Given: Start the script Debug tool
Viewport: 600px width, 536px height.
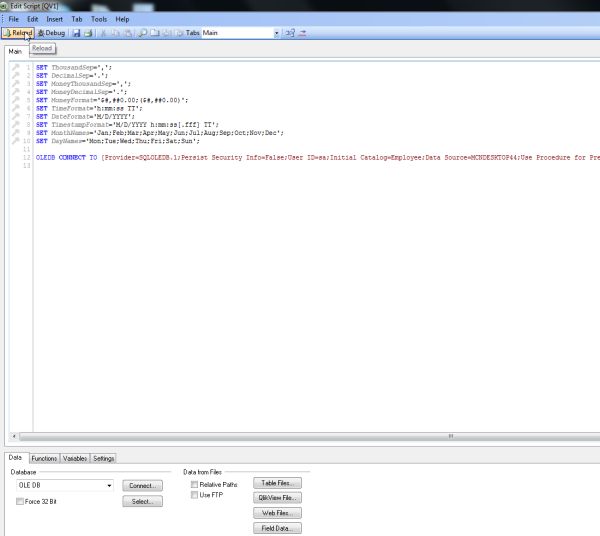Looking at the screenshot, I should pyautogui.click(x=51, y=33).
